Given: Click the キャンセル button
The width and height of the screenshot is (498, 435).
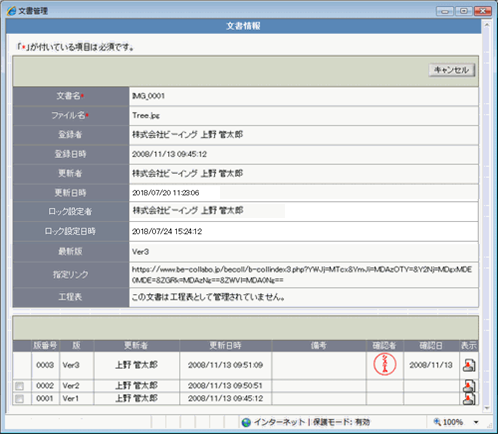Looking at the screenshot, I should (452, 70).
